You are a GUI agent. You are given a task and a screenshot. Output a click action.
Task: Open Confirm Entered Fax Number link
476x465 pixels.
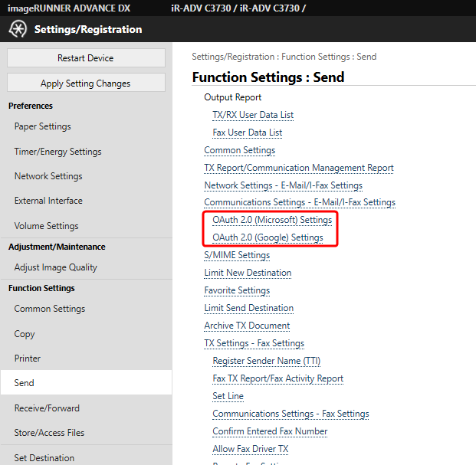[x=270, y=431]
